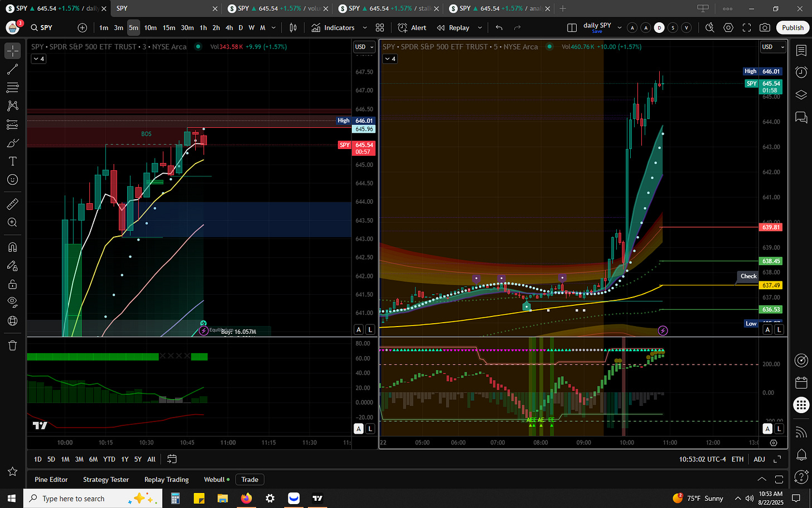Toggle magnet mode for drawings
812x508 pixels.
pyautogui.click(x=12, y=247)
